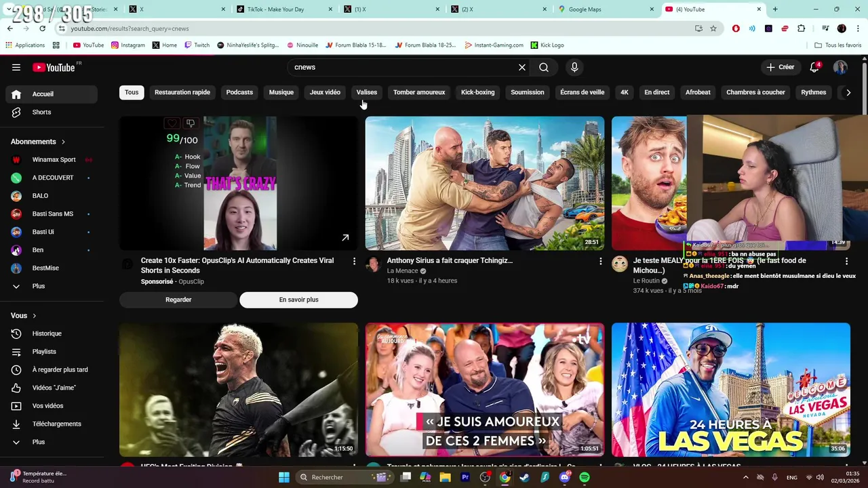Screen dimensions: 868x488
Task: Open Playlists in the sidebar
Action: coord(52,352)
